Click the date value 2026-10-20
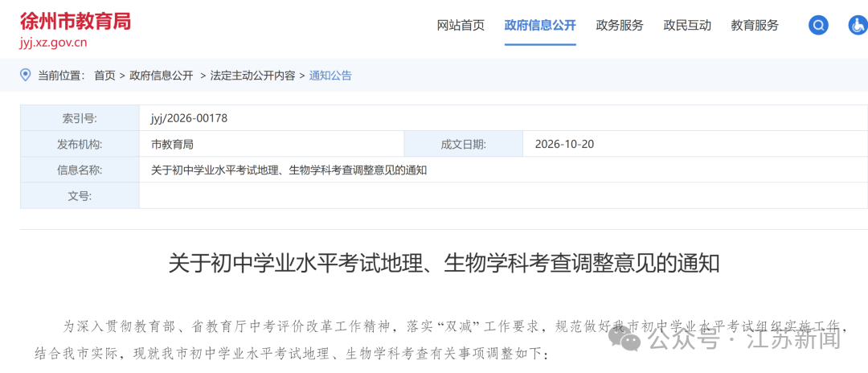 565,145
